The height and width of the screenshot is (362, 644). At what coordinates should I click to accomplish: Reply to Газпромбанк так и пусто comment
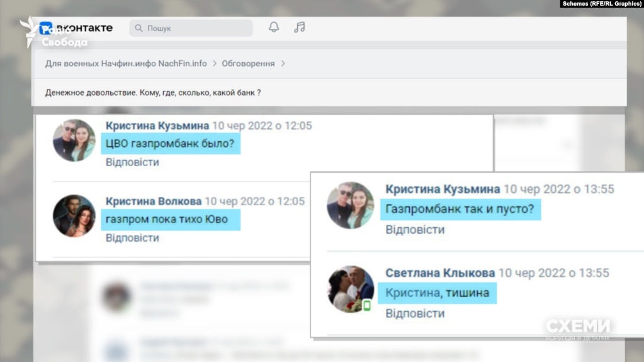click(415, 230)
